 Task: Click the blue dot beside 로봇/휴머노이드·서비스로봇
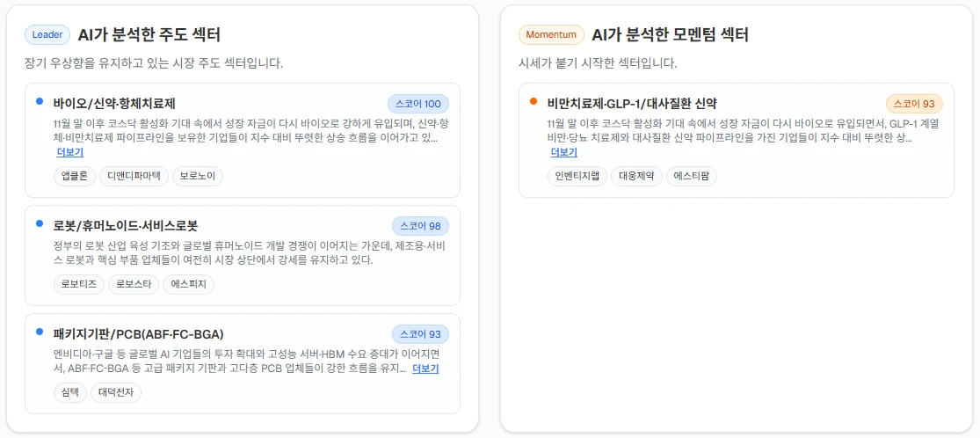(40, 223)
